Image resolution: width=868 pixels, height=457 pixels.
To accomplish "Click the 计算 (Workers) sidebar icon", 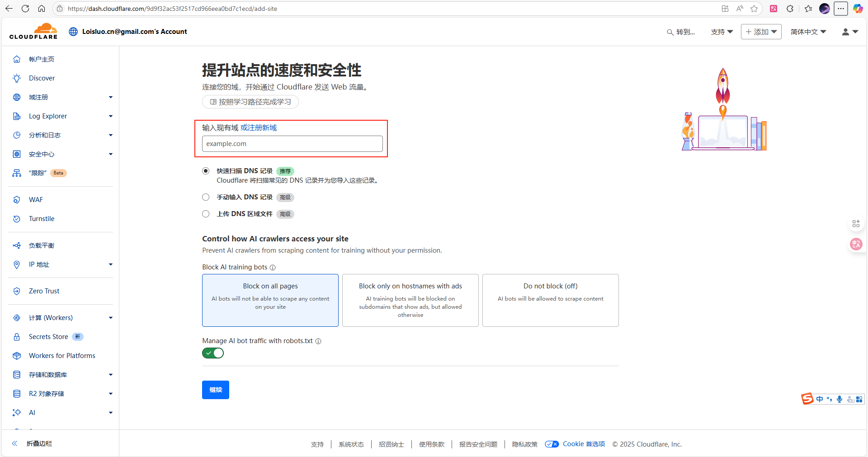I will (x=17, y=318).
